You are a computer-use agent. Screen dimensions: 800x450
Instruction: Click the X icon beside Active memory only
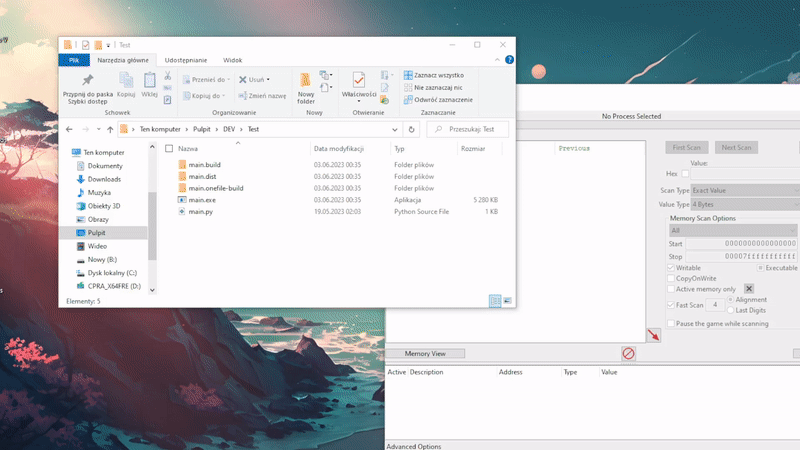[x=748, y=289]
